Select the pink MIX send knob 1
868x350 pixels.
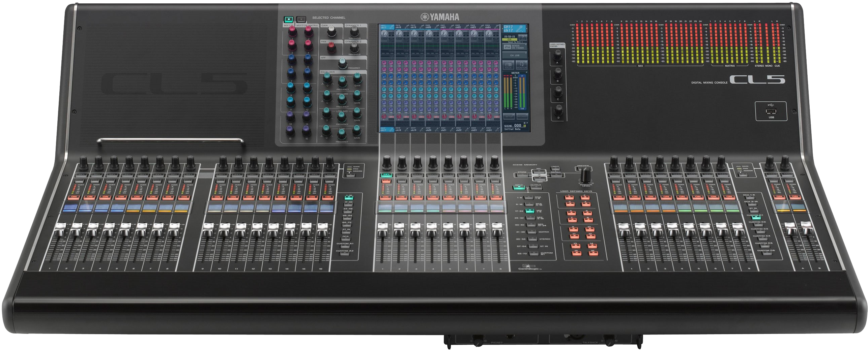292,31
